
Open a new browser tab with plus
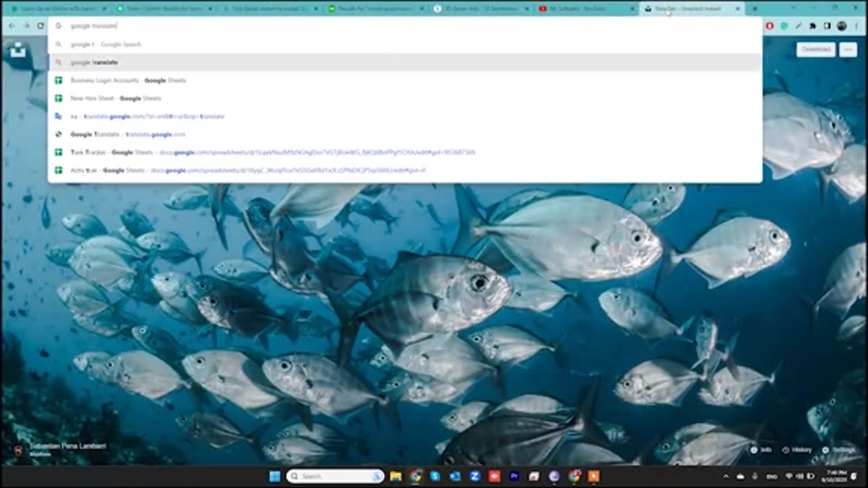pyautogui.click(x=755, y=8)
